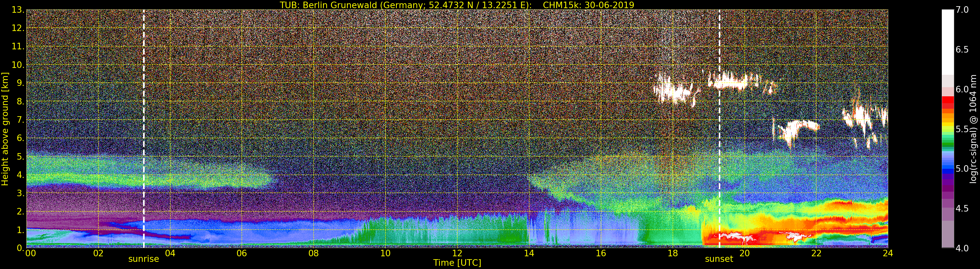Click the '9.' height axis tick label
This screenshot has width=980, height=269.
[x=21, y=83]
